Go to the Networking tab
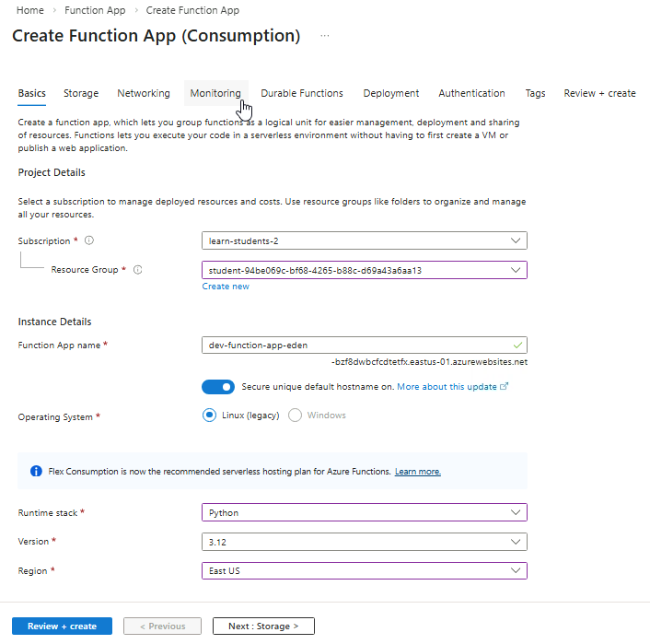 coord(144,93)
